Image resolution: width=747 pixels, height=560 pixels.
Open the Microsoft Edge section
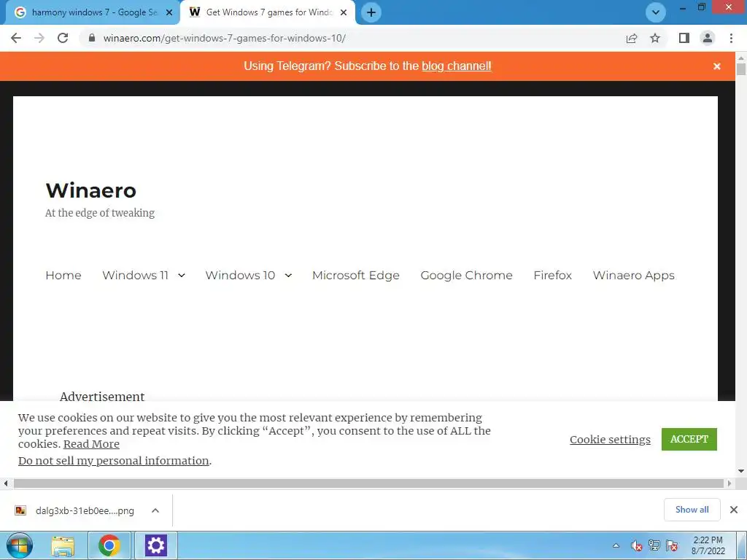click(356, 275)
